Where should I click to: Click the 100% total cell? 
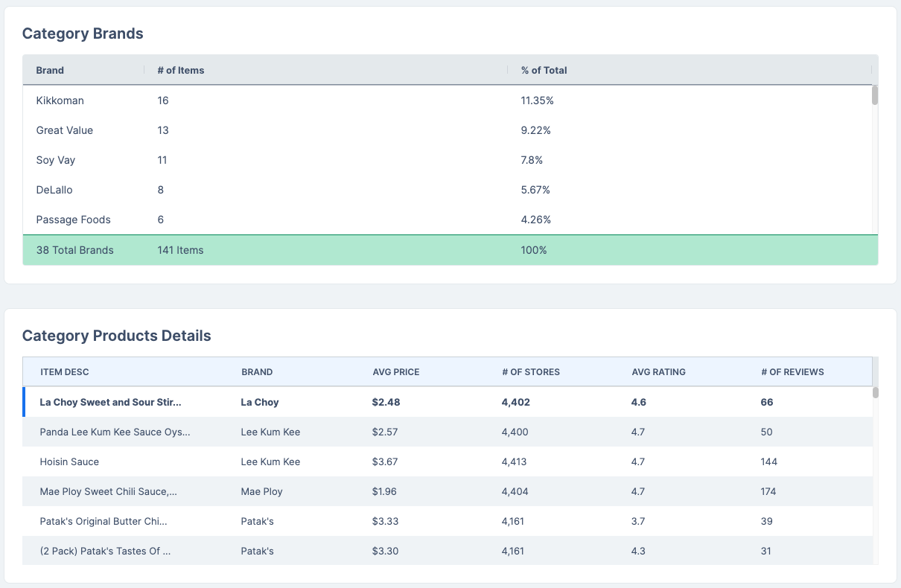(534, 250)
